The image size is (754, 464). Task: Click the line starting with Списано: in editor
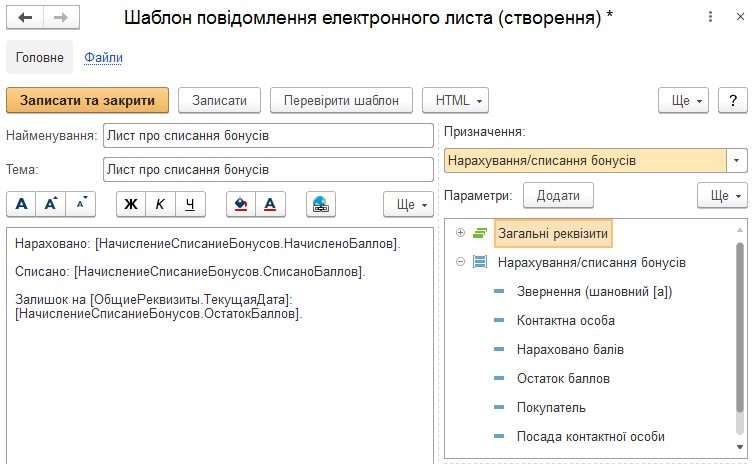click(x=190, y=272)
